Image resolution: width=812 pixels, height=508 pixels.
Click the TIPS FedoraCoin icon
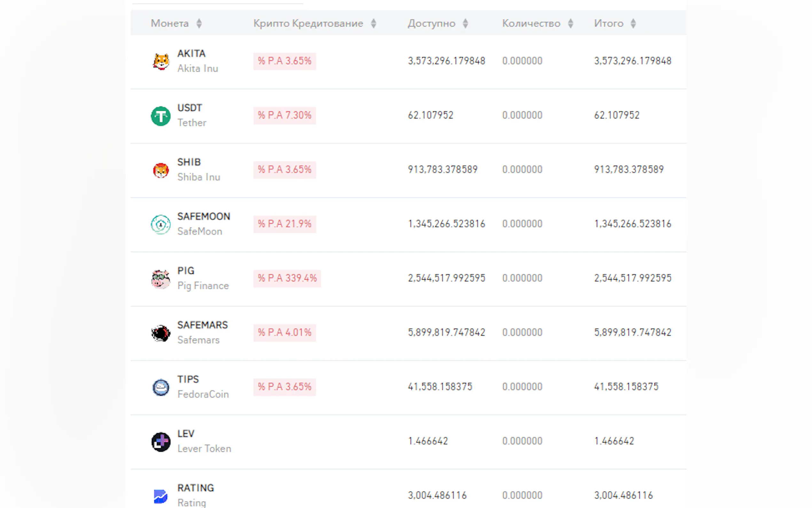pos(161,387)
